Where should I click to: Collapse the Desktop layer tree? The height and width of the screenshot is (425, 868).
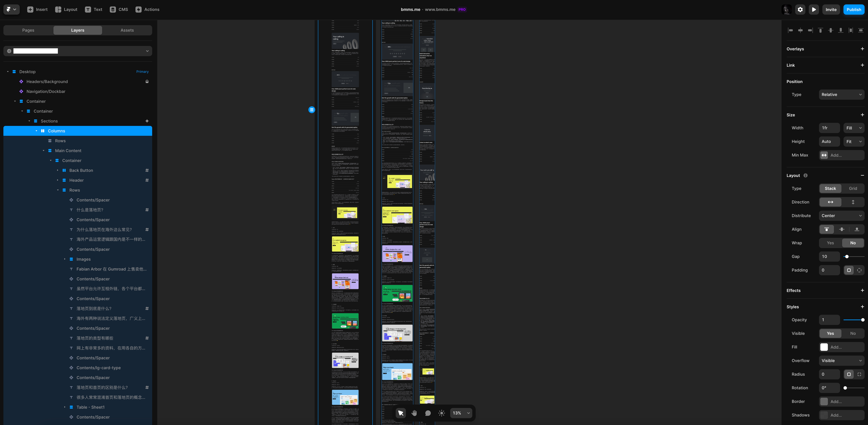tap(8, 72)
